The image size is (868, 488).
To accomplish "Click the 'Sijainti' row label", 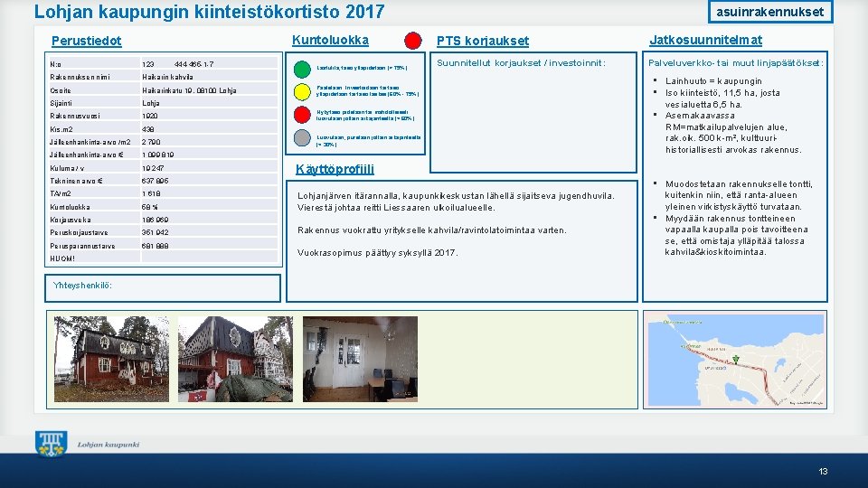I will (61, 103).
